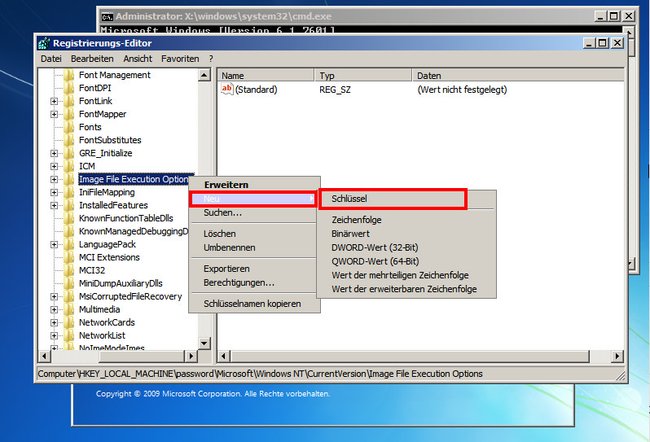Expand the FontLink tree node

point(54,101)
